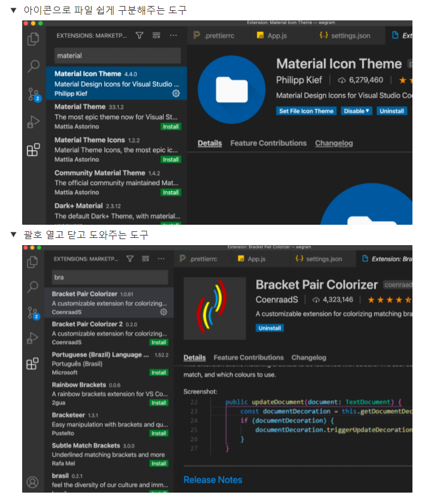The height and width of the screenshot is (504, 434).
Task: Install Bracket Pair Colorizer 2
Action: click(x=159, y=342)
